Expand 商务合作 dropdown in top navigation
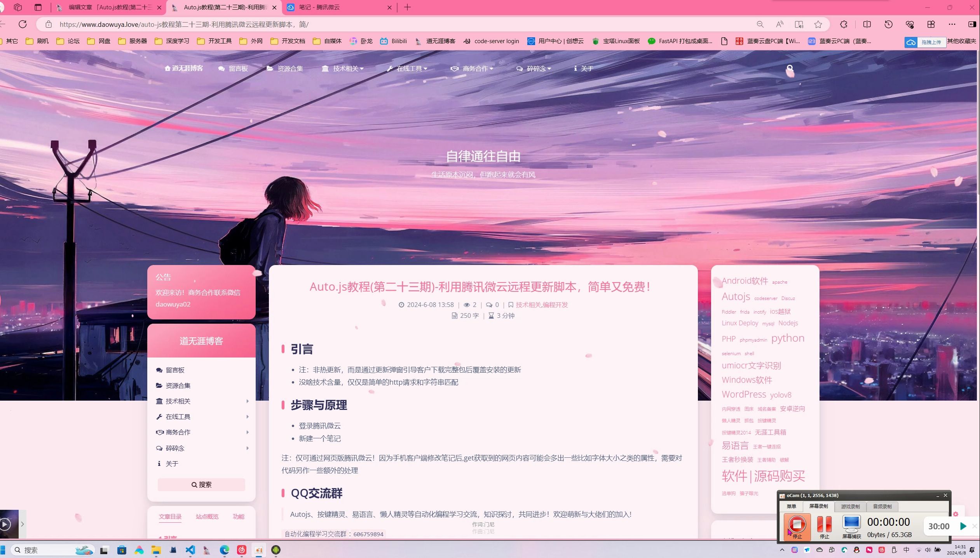 [x=472, y=68]
